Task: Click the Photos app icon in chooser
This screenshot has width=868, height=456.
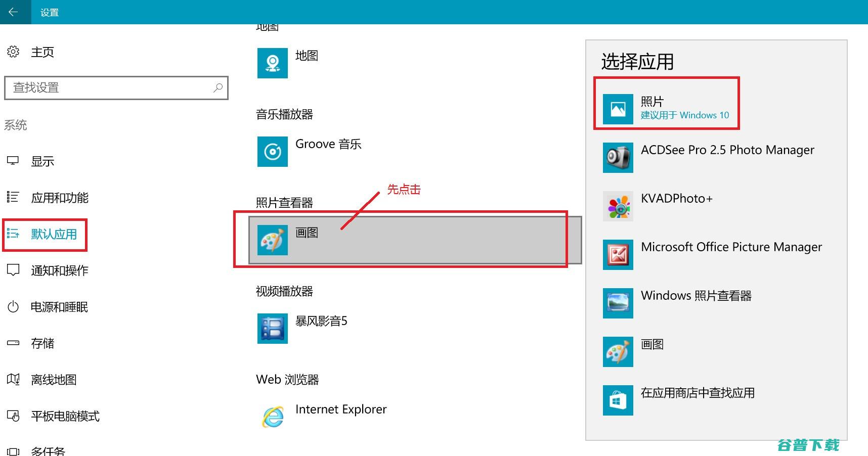Action: tap(618, 109)
